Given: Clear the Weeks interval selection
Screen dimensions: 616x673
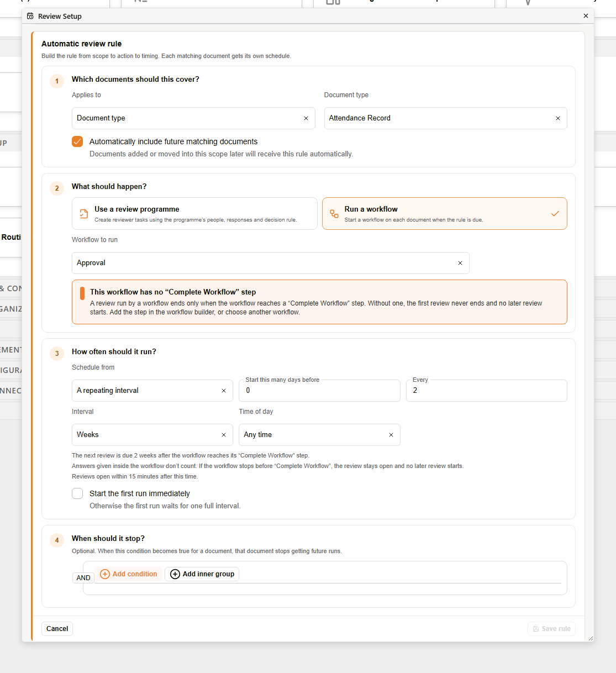Looking at the screenshot, I should [224, 435].
